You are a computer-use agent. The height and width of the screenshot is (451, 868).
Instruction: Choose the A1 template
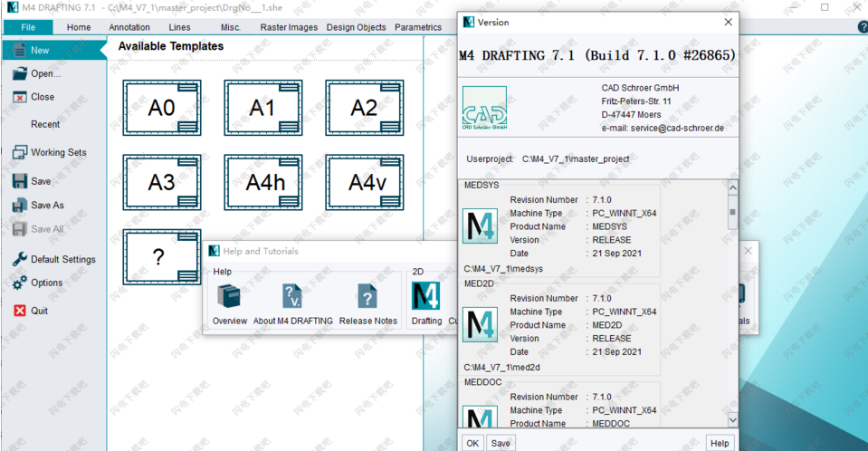(263, 108)
